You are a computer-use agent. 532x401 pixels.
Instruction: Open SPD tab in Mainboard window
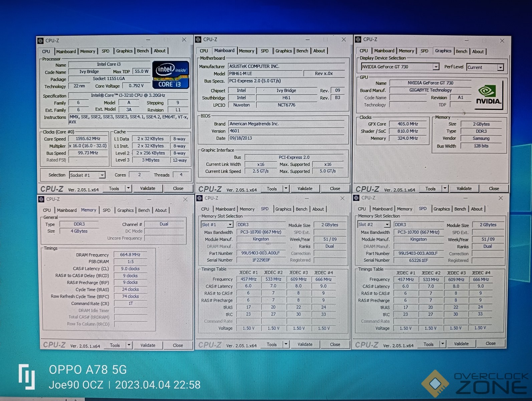tap(265, 51)
